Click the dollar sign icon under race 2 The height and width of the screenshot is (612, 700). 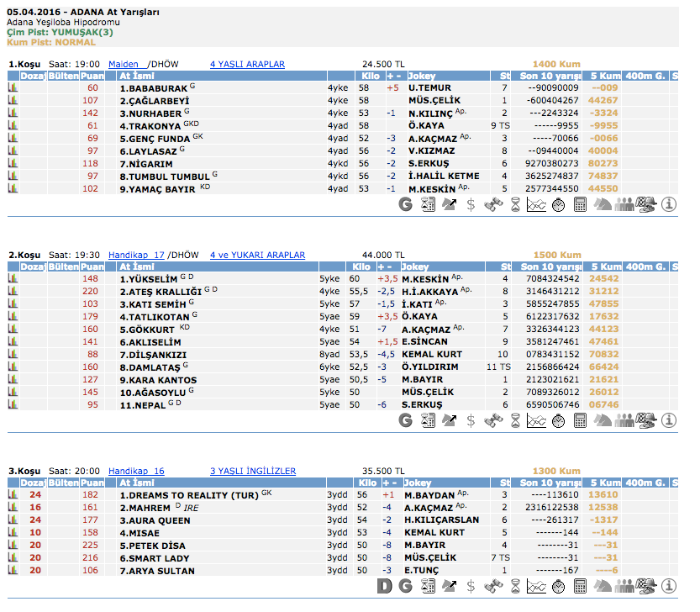point(471,419)
